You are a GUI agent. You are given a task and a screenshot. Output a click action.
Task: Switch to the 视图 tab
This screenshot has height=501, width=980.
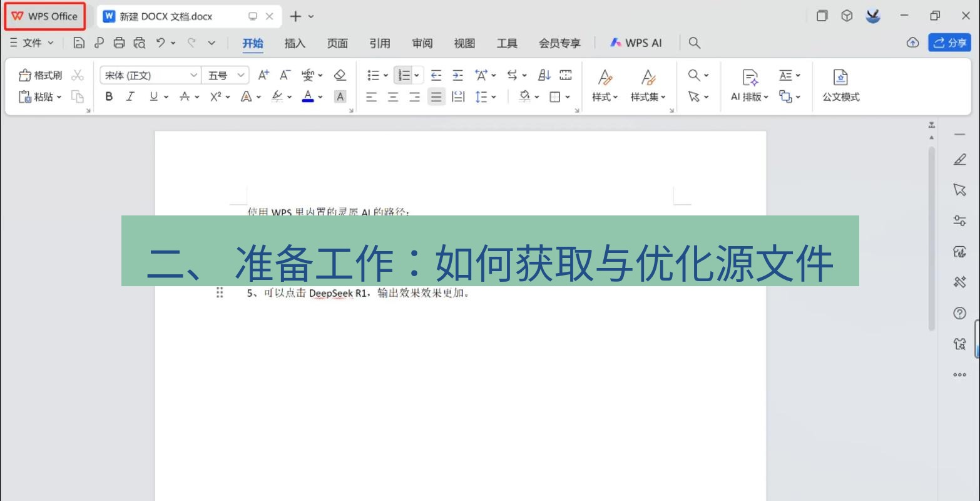tap(464, 43)
